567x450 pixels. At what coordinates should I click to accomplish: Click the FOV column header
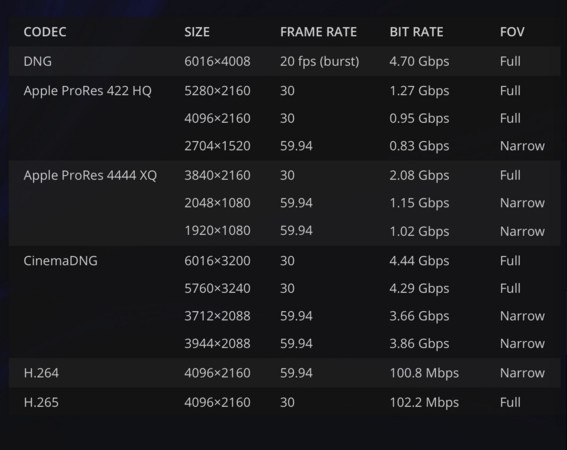[x=512, y=32]
